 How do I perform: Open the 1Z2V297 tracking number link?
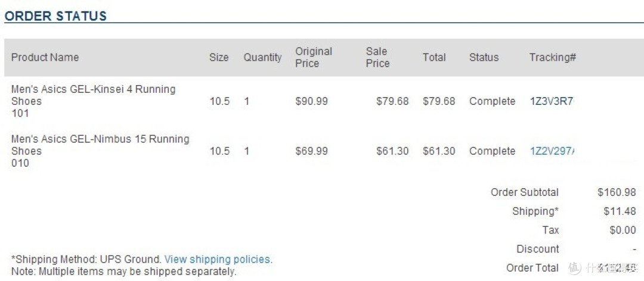point(552,151)
